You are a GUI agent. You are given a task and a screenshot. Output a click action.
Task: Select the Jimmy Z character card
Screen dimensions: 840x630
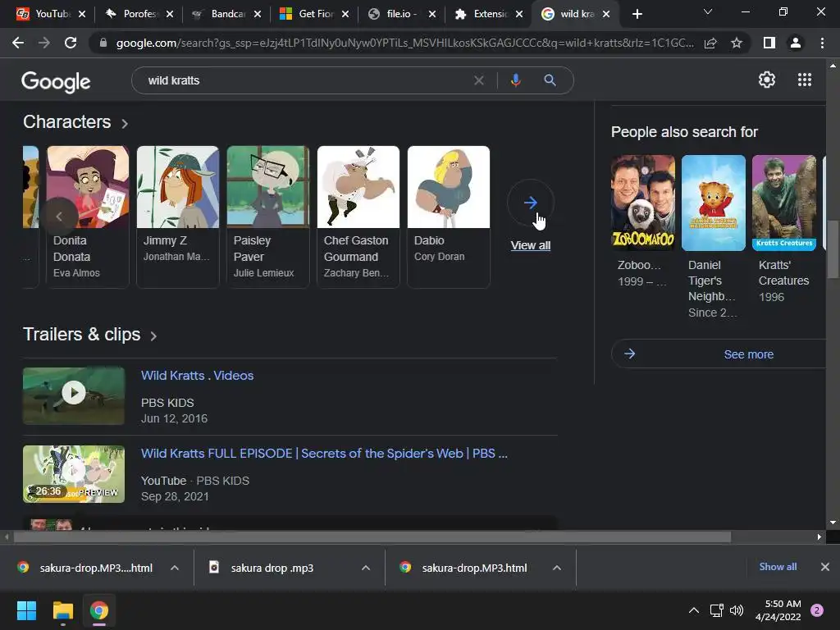[x=178, y=217]
